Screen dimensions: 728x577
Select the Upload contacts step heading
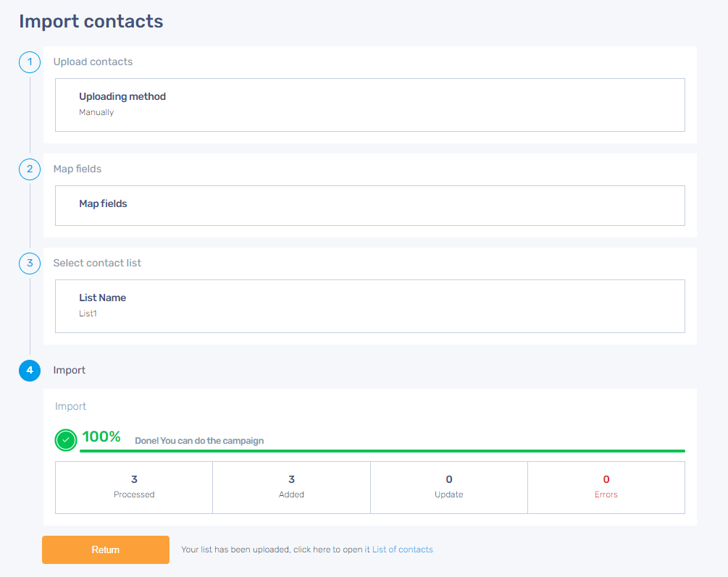93,62
